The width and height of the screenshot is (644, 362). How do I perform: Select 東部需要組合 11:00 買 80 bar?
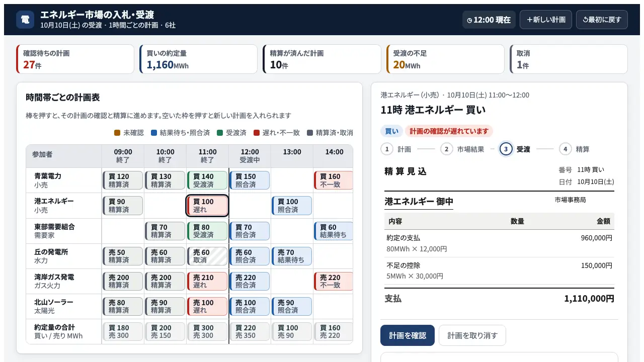[207, 231]
